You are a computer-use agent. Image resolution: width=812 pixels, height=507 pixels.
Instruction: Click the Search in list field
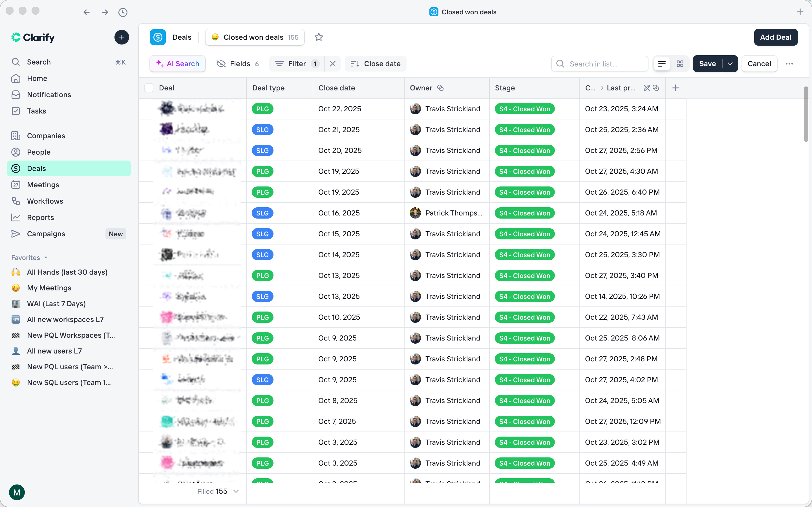pos(600,63)
